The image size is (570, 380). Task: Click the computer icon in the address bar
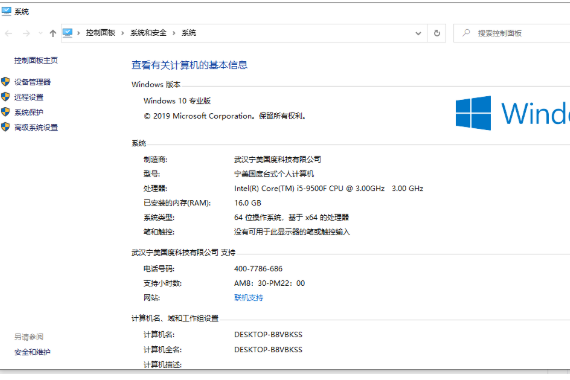(x=68, y=33)
